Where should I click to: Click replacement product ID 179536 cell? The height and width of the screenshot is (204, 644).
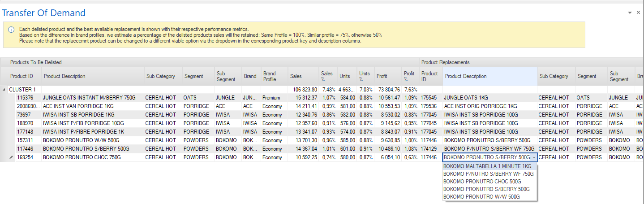coord(430,106)
